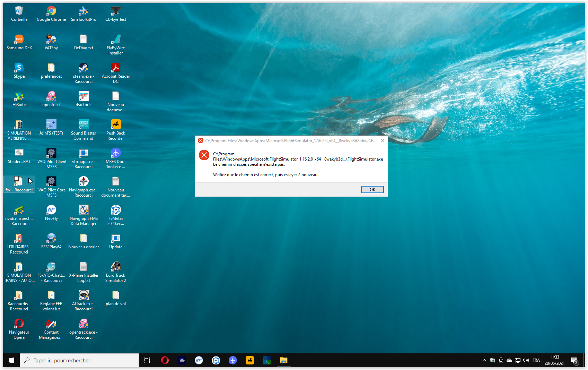This screenshot has height=370, width=588.
Task: Select the Nouveau dossier folder
Action: (x=84, y=241)
